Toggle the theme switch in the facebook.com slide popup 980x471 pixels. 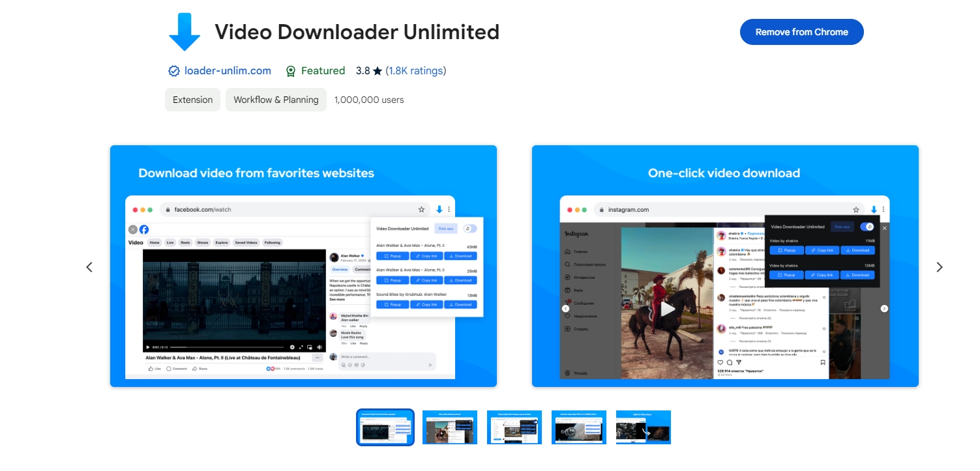tap(470, 228)
